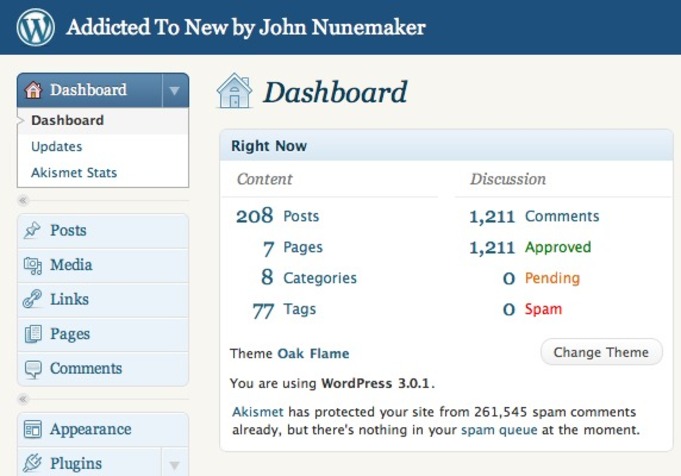Screen dimensions: 681x476
Task: Open the Comments link in Discussion
Action: coord(562,216)
